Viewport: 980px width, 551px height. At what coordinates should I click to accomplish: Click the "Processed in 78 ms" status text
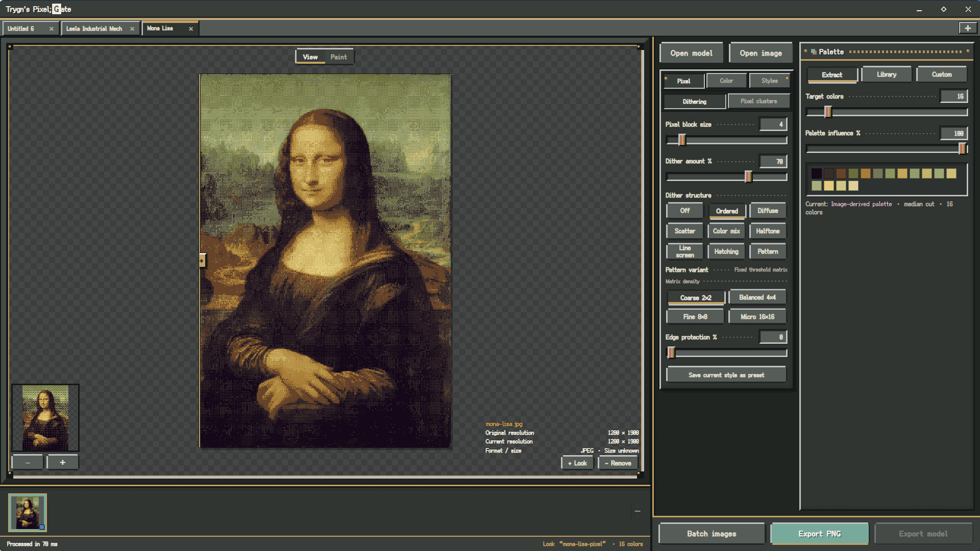coord(32,544)
